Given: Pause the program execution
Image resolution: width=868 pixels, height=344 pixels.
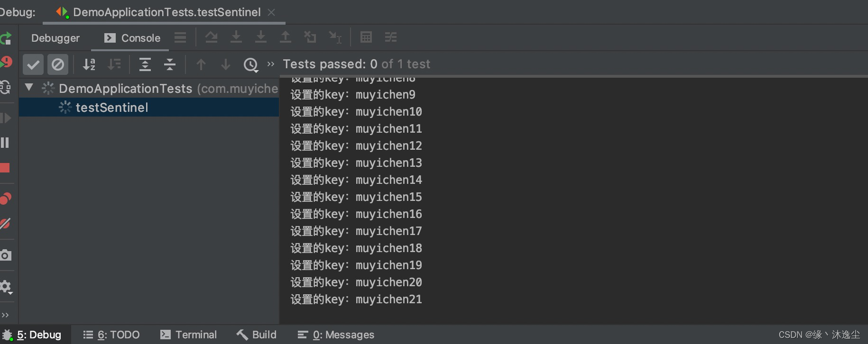Looking at the screenshot, I should (5, 143).
